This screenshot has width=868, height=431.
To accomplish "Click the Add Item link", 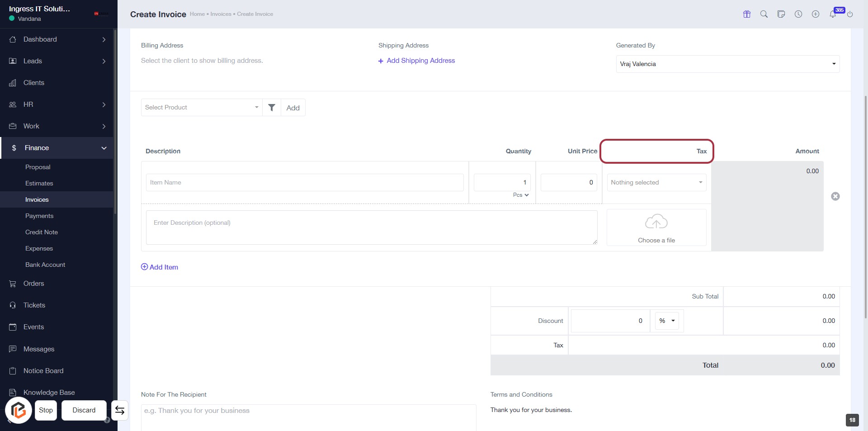I will pyautogui.click(x=160, y=267).
